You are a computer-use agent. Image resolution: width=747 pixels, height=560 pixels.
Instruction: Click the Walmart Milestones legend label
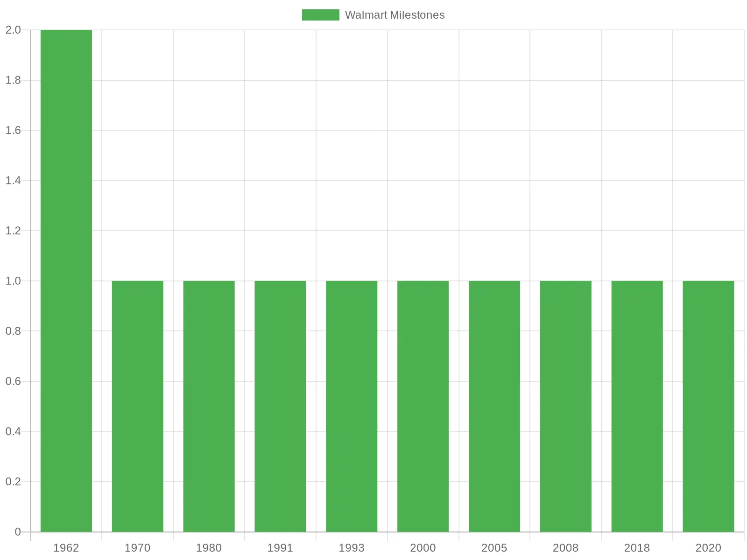click(x=395, y=15)
